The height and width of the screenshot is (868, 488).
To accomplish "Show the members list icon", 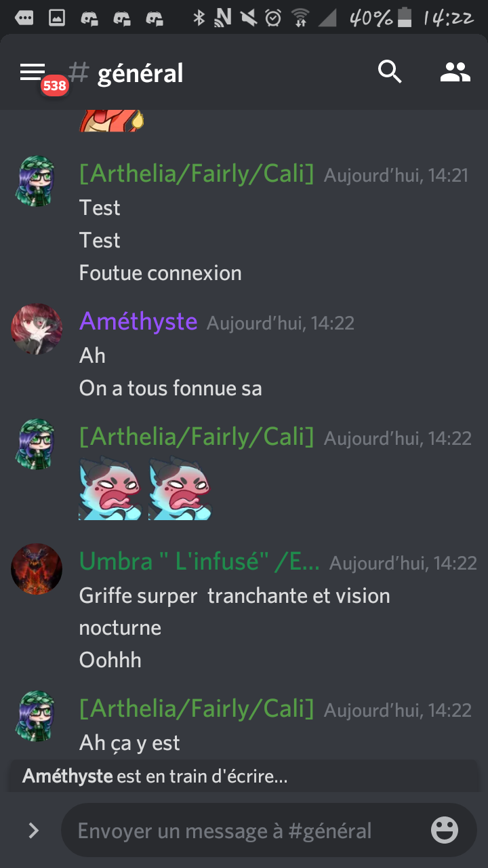I will pyautogui.click(x=455, y=72).
